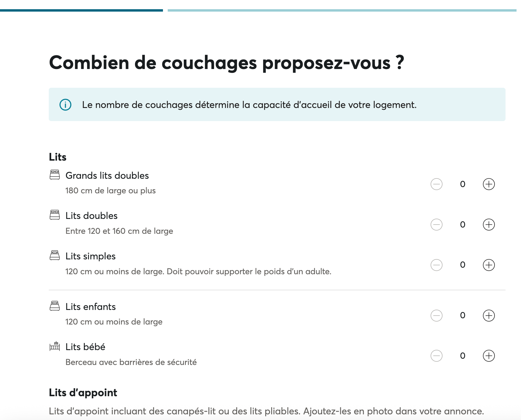Increase the Lits simples counter

pyautogui.click(x=489, y=265)
